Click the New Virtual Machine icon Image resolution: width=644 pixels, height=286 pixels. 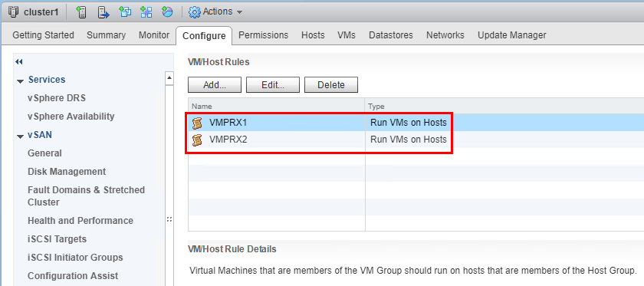coord(125,12)
